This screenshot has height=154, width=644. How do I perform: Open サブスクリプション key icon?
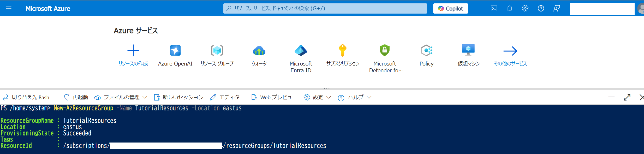click(343, 50)
